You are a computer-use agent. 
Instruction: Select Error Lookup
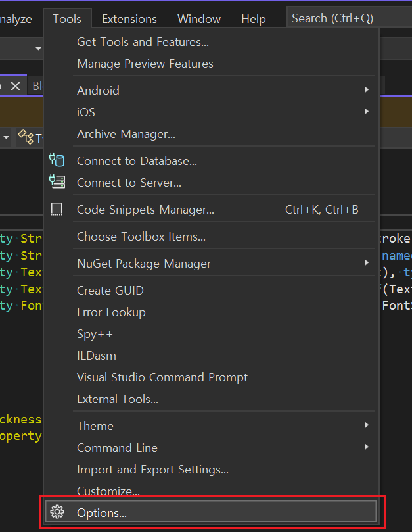pos(210,312)
